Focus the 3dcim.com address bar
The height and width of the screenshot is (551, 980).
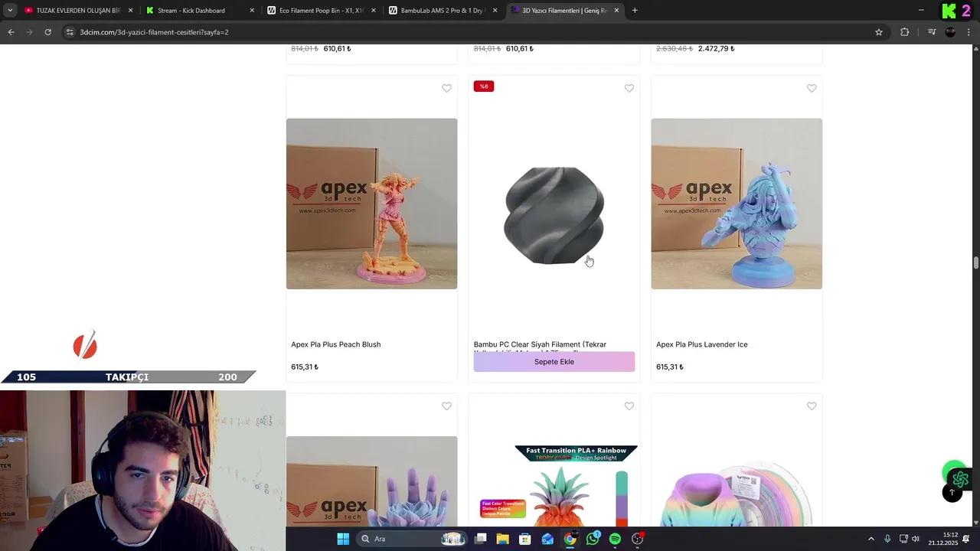click(475, 32)
